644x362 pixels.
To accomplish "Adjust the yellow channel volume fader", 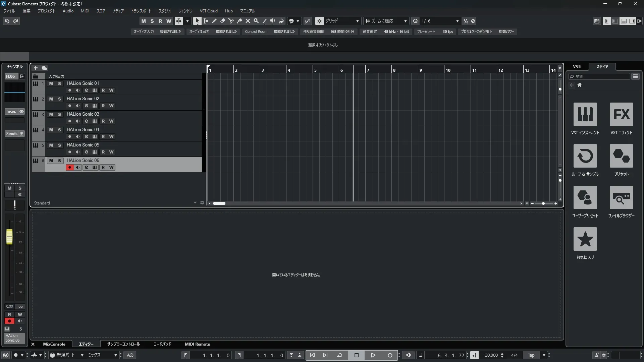I will 9,237.
